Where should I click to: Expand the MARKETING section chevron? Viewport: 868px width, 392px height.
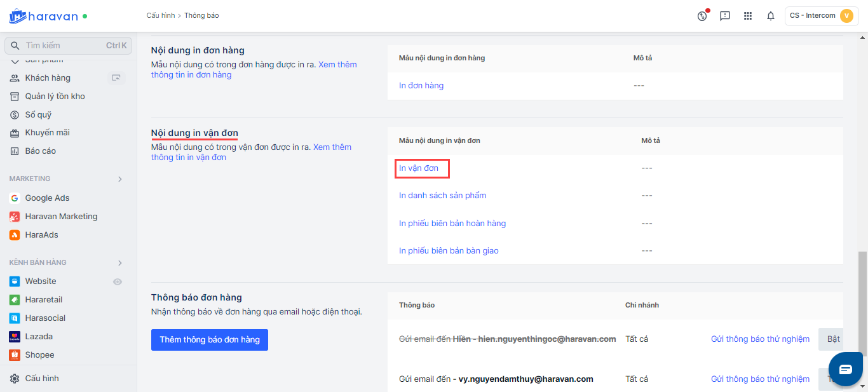(120, 179)
